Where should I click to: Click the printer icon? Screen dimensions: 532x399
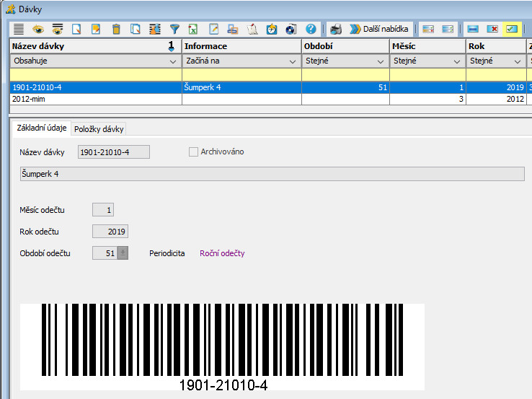tap(336, 30)
